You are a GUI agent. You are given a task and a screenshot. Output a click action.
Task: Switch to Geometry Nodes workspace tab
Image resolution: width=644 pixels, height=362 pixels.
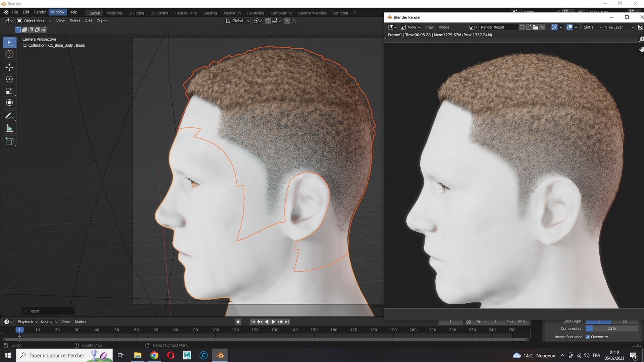point(312,13)
